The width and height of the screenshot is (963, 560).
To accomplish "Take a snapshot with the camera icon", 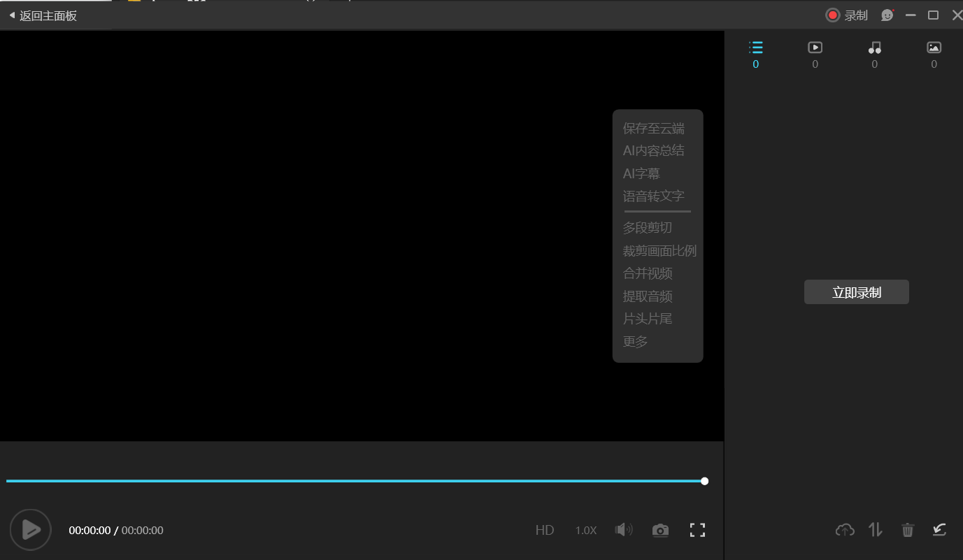I will [x=660, y=530].
